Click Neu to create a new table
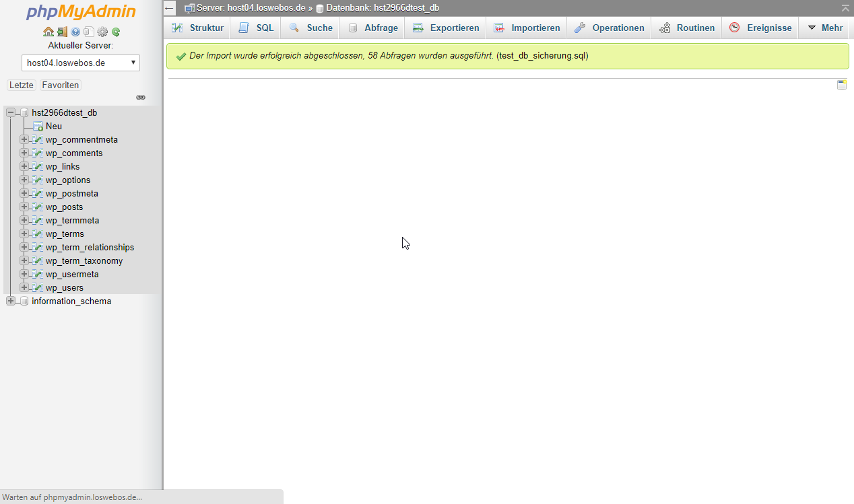The image size is (854, 504). [x=54, y=127]
